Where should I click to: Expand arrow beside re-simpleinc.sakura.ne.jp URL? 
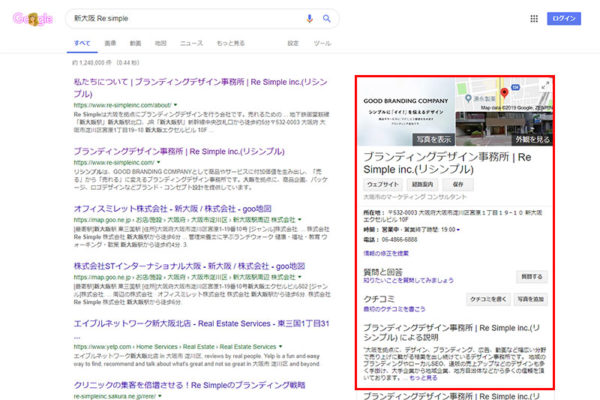[160, 396]
